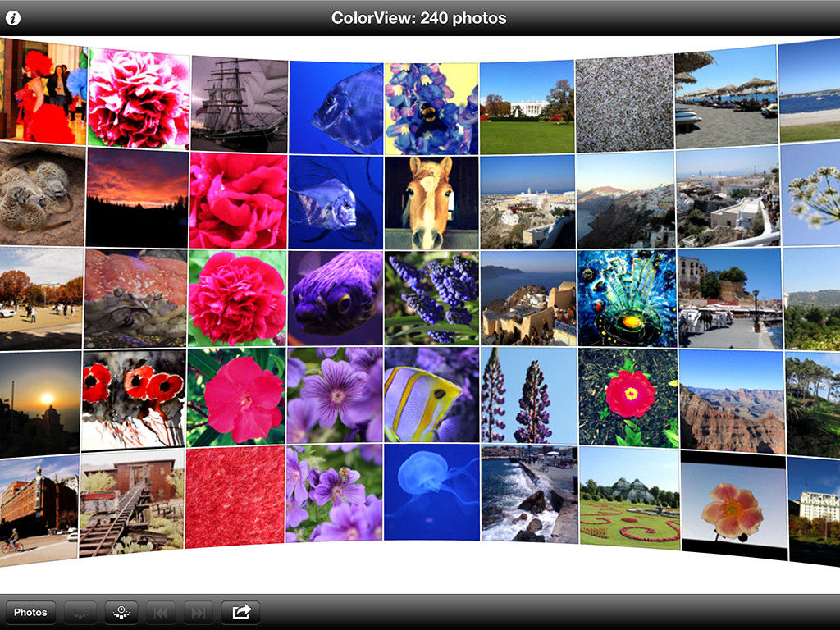Open the silver fish in blue water photo
The height and width of the screenshot is (630, 840).
pyautogui.click(x=336, y=203)
